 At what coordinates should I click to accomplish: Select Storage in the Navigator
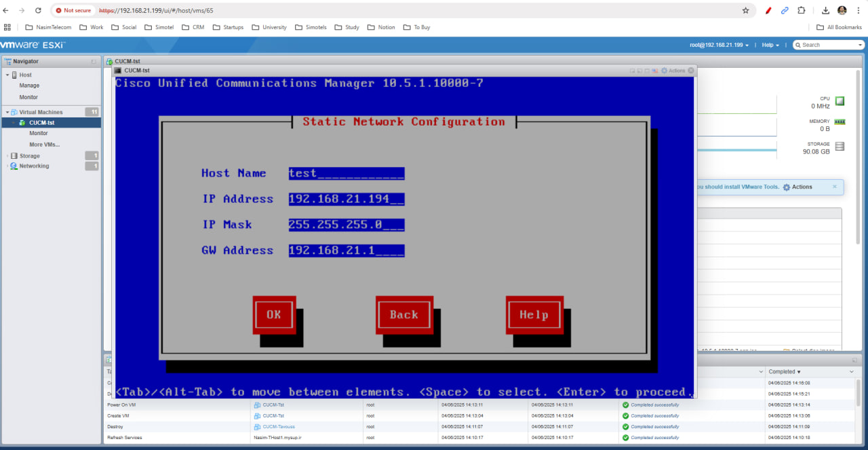point(29,155)
